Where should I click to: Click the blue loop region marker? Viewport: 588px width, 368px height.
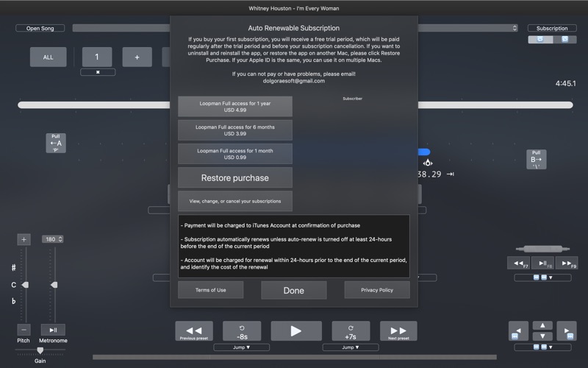coord(424,152)
